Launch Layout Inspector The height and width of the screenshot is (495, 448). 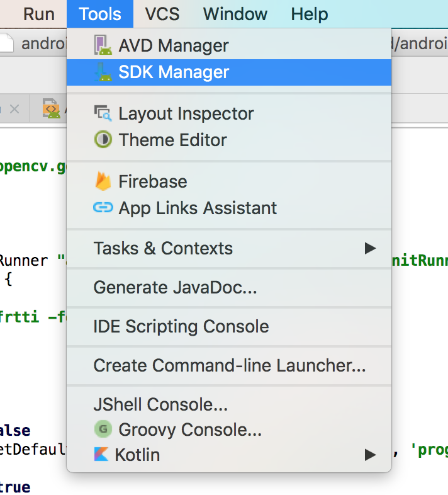(229, 113)
